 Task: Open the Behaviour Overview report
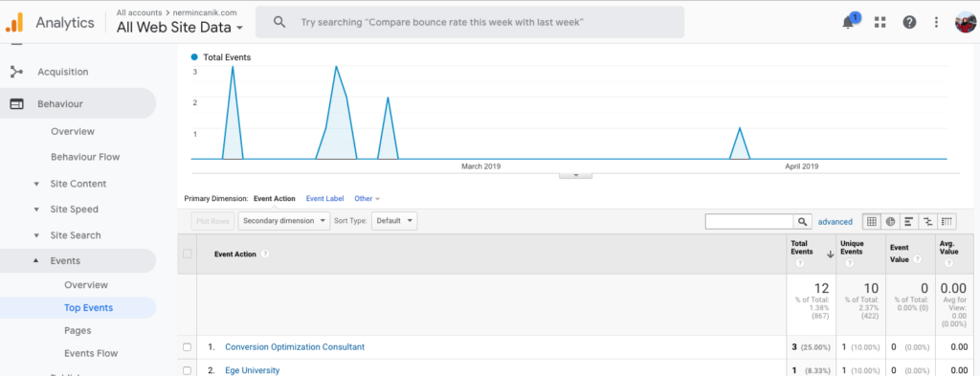pos(73,132)
